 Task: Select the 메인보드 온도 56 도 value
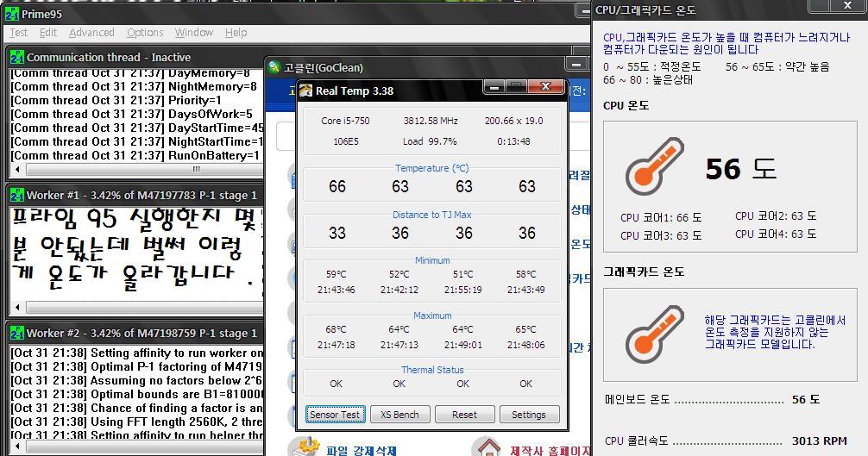(806, 399)
